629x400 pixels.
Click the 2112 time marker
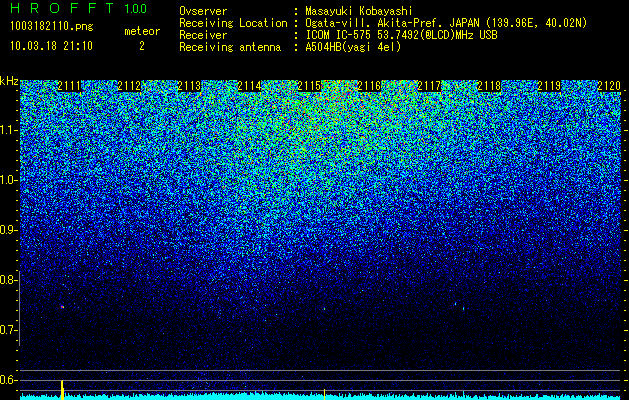tap(129, 86)
